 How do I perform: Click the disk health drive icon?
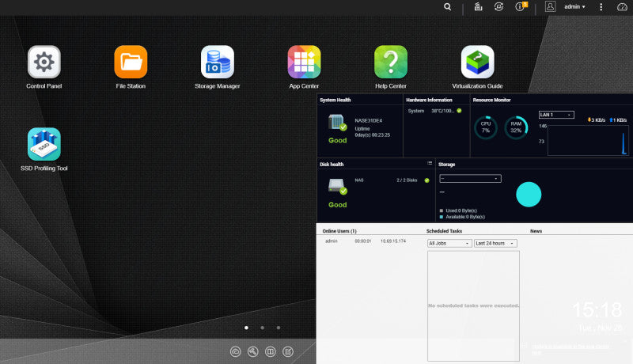pyautogui.click(x=337, y=187)
